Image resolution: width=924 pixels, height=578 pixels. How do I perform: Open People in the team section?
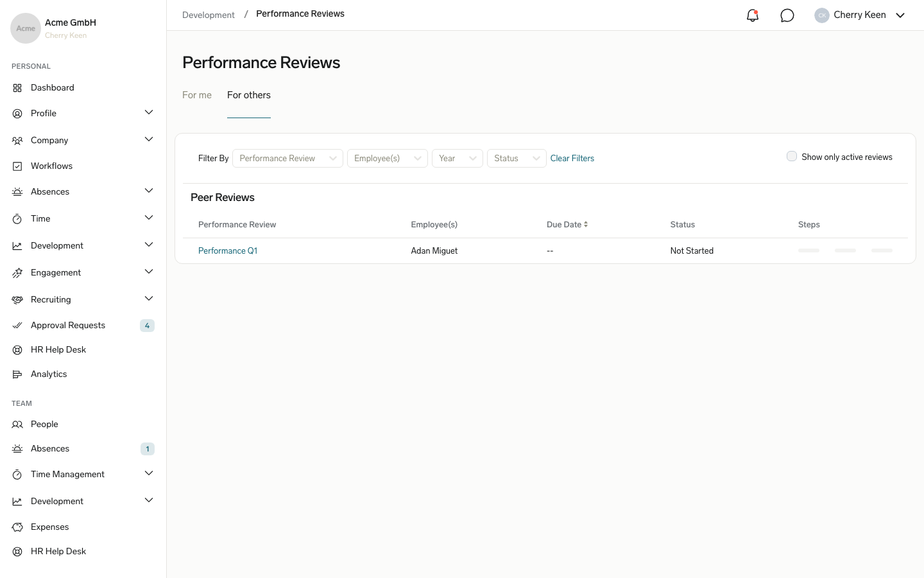(x=44, y=425)
